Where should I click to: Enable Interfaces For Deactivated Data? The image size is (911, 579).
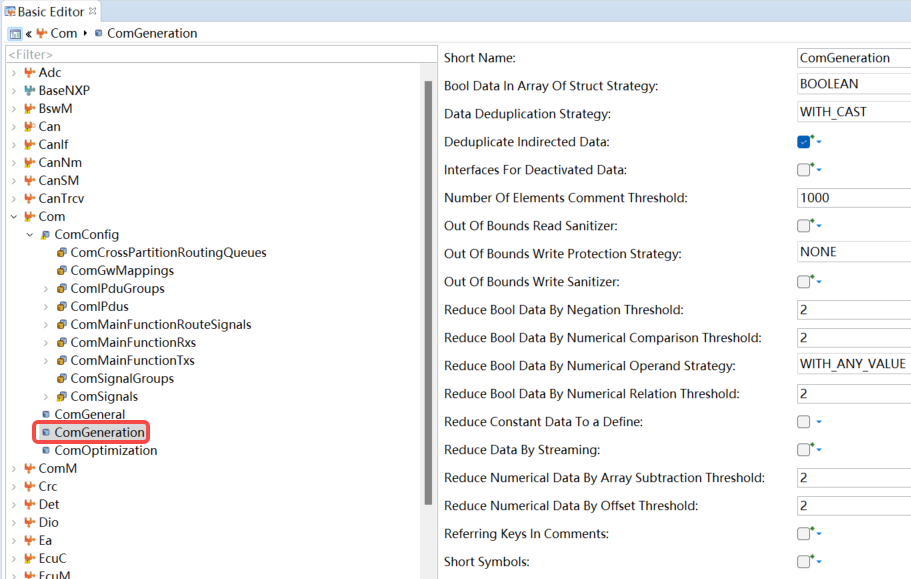pos(804,170)
